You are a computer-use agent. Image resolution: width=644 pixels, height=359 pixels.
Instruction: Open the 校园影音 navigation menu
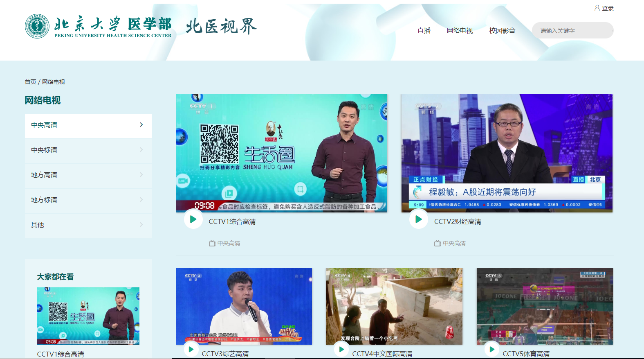tap(502, 31)
